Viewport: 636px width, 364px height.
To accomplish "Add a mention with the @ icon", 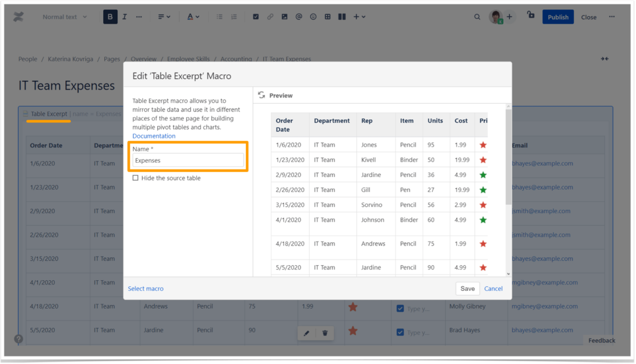I will (x=298, y=17).
